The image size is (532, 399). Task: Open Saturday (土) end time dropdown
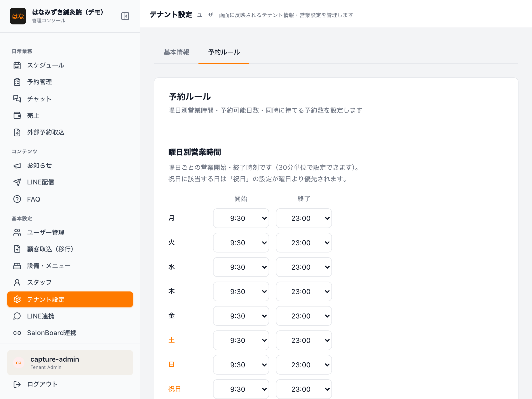coord(304,340)
